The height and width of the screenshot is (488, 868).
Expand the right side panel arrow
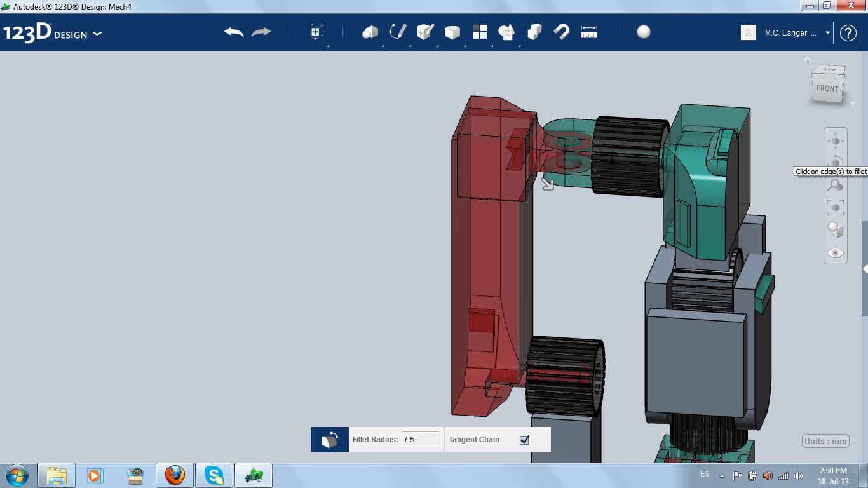click(x=865, y=269)
